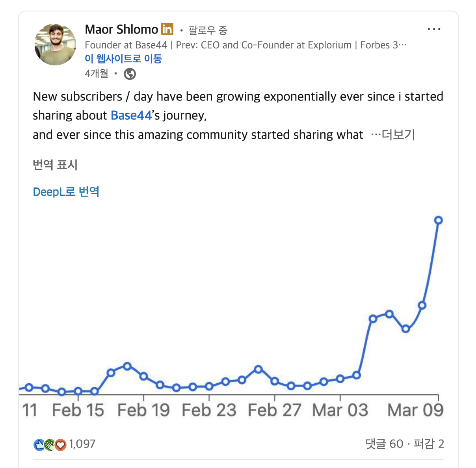The width and height of the screenshot is (476, 468).
Task: Click the green support-hands reaction icon
Action: (x=49, y=444)
